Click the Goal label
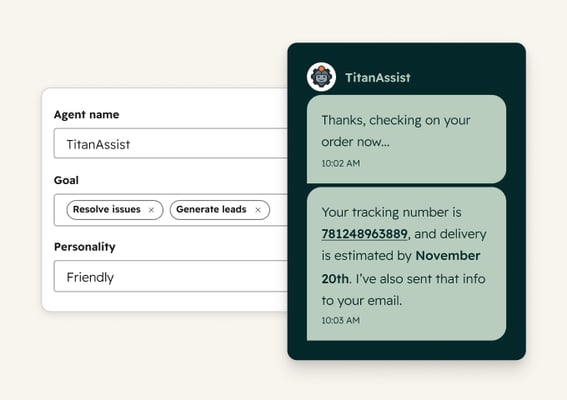567x400 pixels. pos(66,180)
